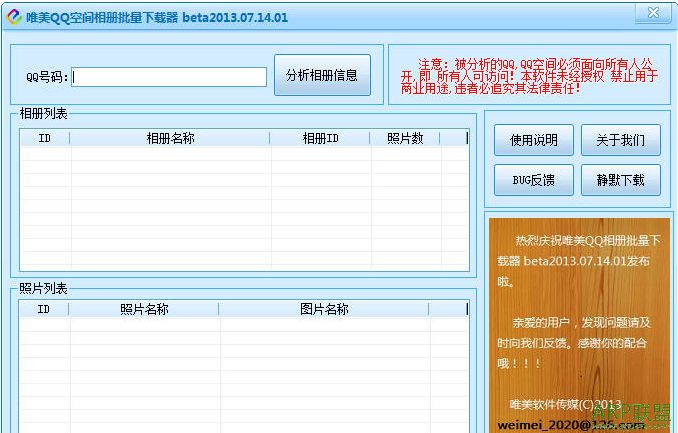Click the 分析相册信息 button
Viewport: 678px width, 433px height.
pos(322,75)
